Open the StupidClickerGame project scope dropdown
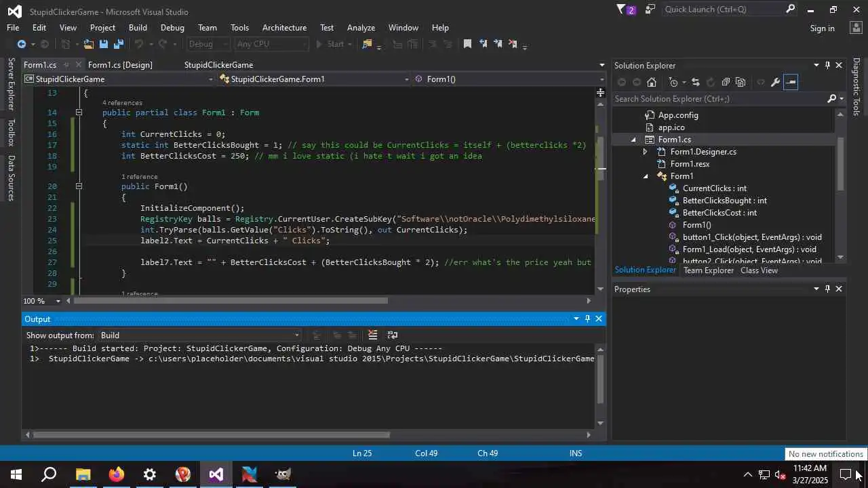The image size is (868, 488). pos(211,79)
